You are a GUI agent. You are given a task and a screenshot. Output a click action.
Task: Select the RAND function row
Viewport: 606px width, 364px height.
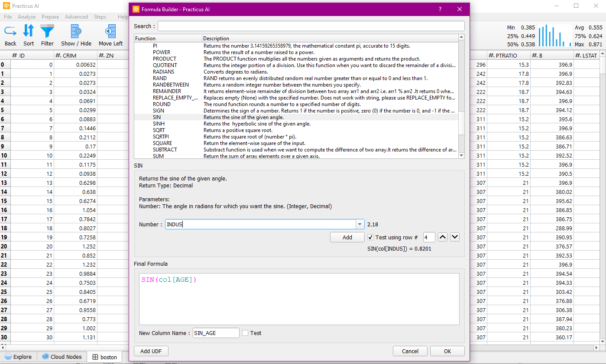[x=296, y=78]
